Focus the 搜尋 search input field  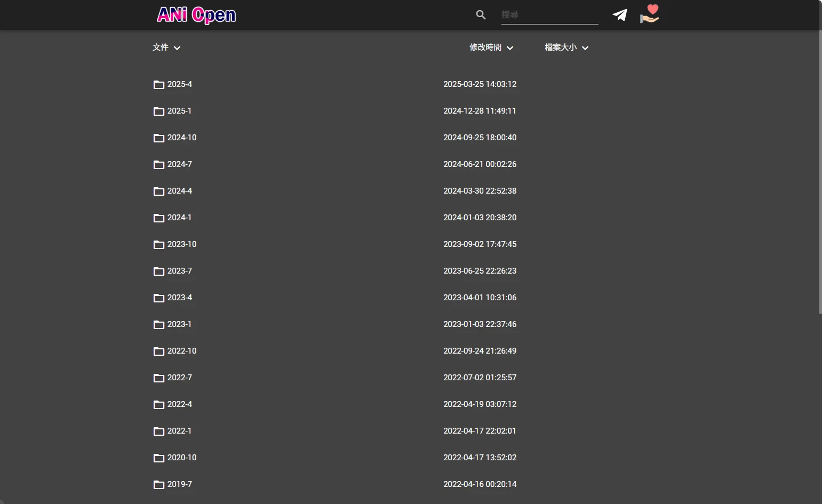(549, 15)
